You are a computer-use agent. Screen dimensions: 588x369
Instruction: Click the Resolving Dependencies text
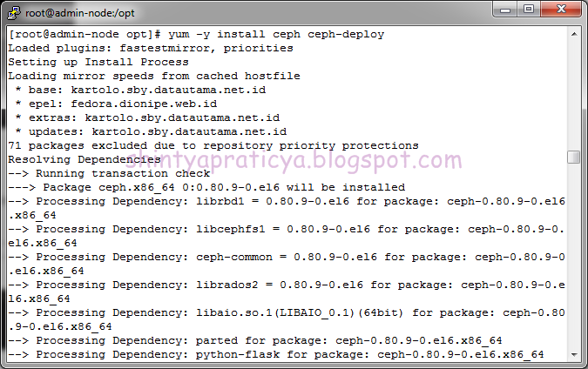click(x=84, y=159)
